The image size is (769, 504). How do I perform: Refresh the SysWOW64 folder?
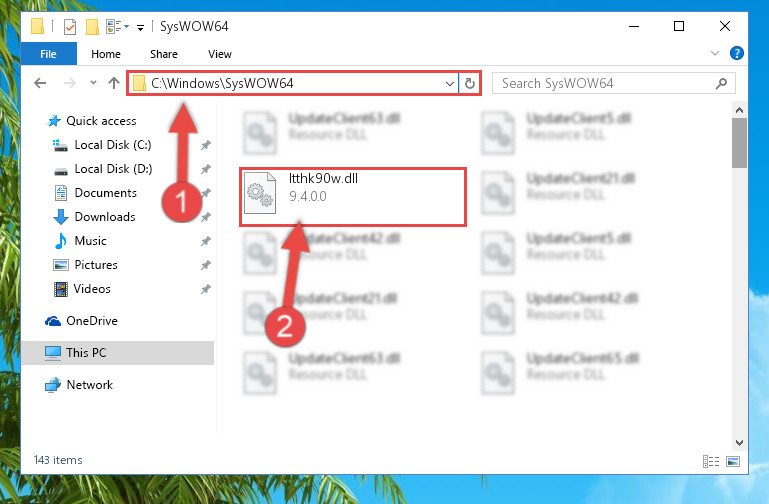point(470,83)
